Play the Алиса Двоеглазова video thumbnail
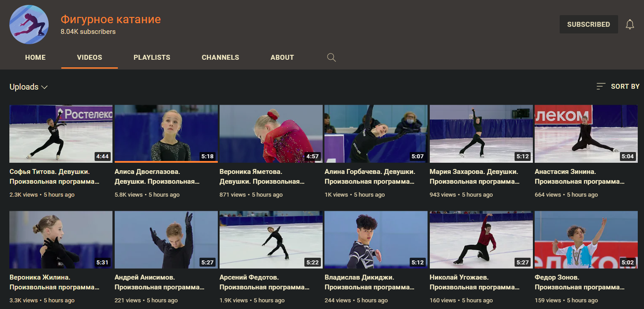644x309 pixels. [x=166, y=133]
